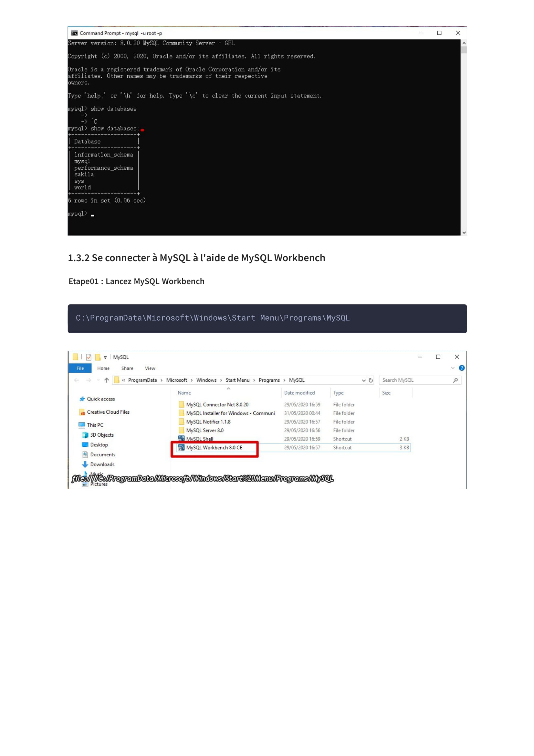534x756 pixels.
Task: Click the Command Prompt window title icon
Action: (x=74, y=33)
